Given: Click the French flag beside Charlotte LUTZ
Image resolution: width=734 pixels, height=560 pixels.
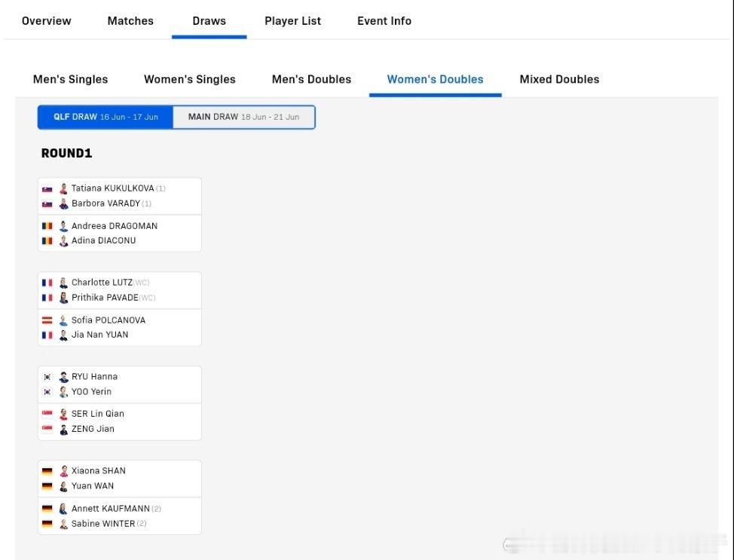Looking at the screenshot, I should point(47,283).
